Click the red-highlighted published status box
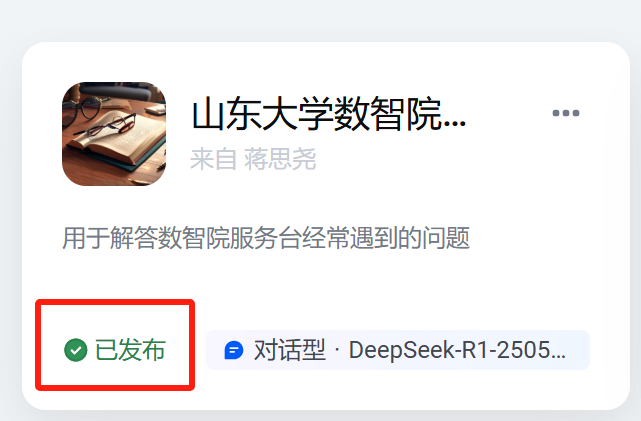Viewport: 641px width, 421px height. 115,345
